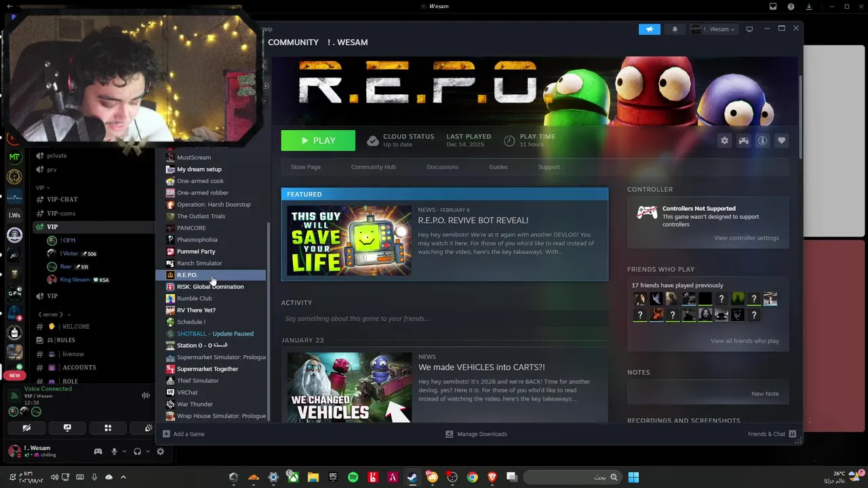Click the activity comment input field
The height and width of the screenshot is (488, 868).
[444, 319]
